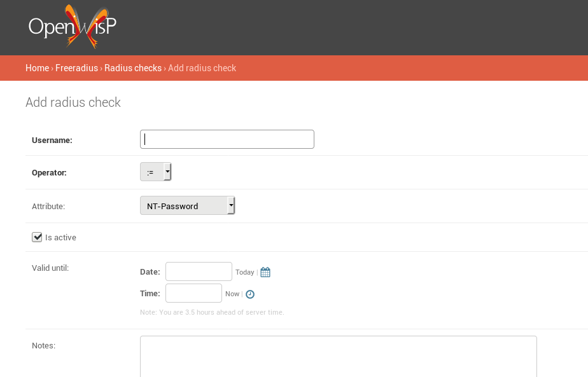Click the OpenWISP logo
This screenshot has width=588, height=377.
pos(72,27)
